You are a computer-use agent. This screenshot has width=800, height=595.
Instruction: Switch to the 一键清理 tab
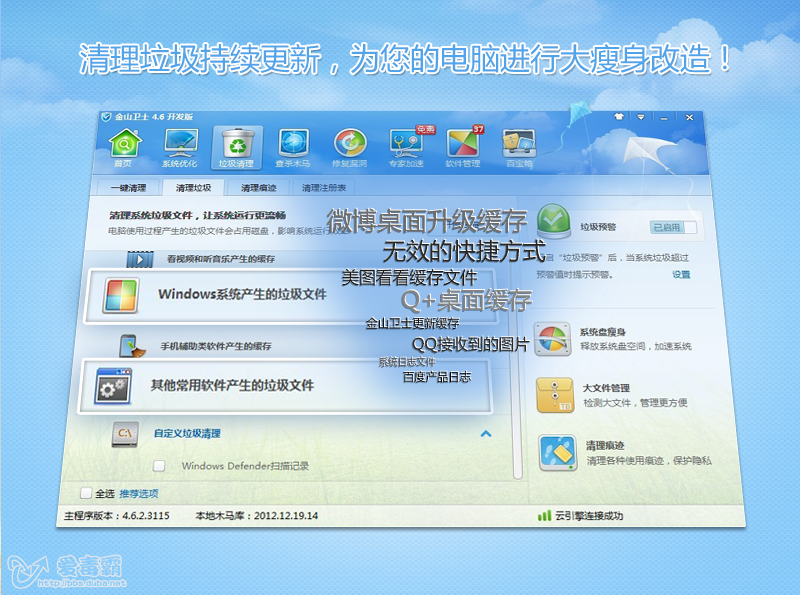[128, 188]
